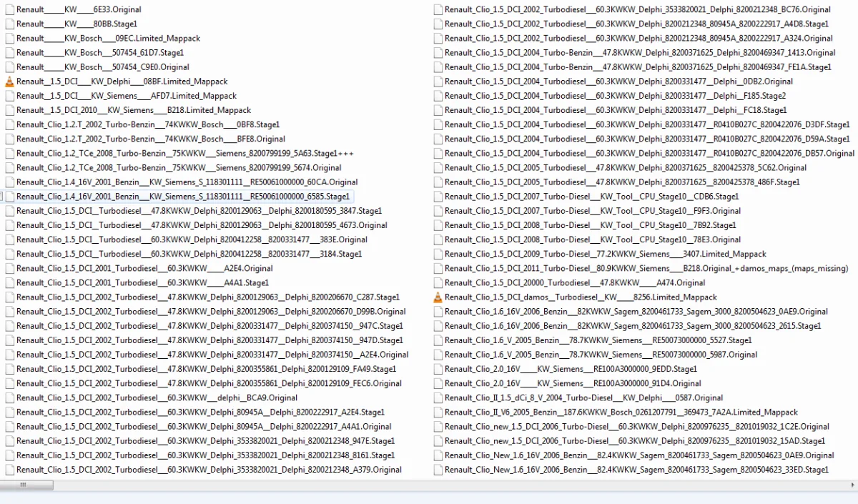Image resolution: width=858 pixels, height=504 pixels.
Task: Click VLC cone icon of 8256.Limited_Mappack file
Action: click(438, 297)
